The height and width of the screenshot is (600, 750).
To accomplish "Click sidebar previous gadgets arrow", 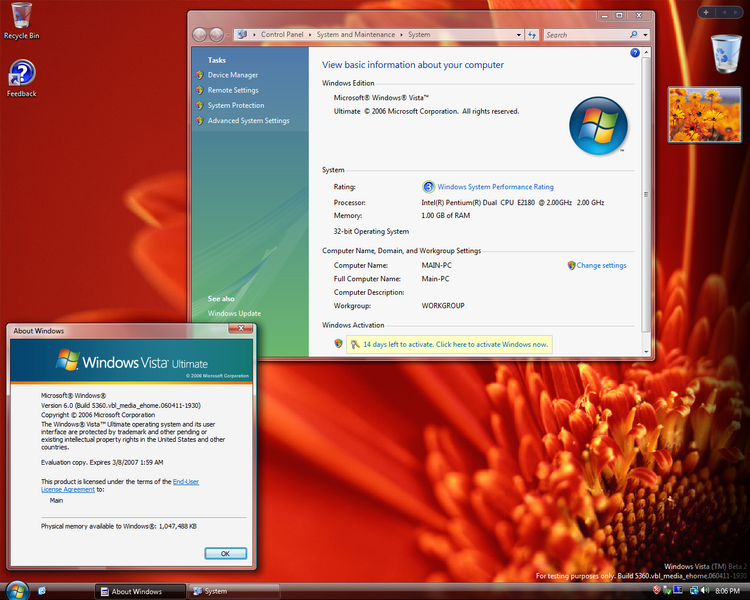I will 724,12.
